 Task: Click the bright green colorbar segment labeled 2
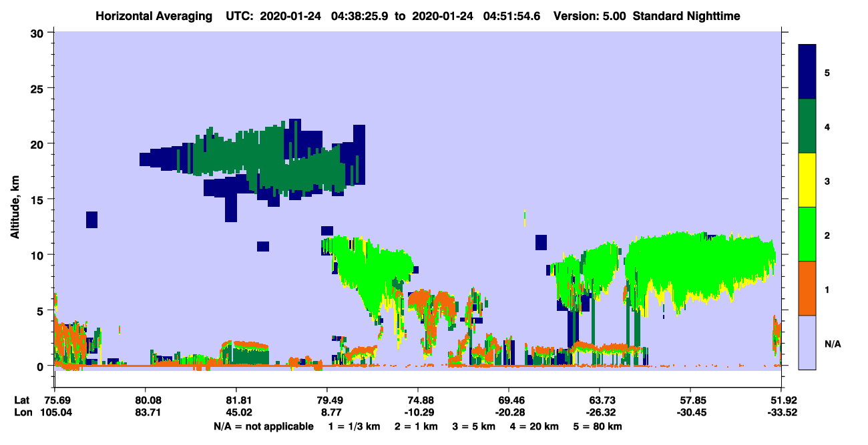[807, 234]
